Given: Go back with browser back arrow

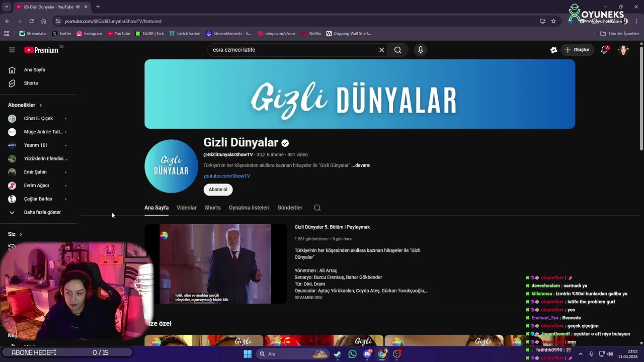Looking at the screenshot, I should 7,21.
